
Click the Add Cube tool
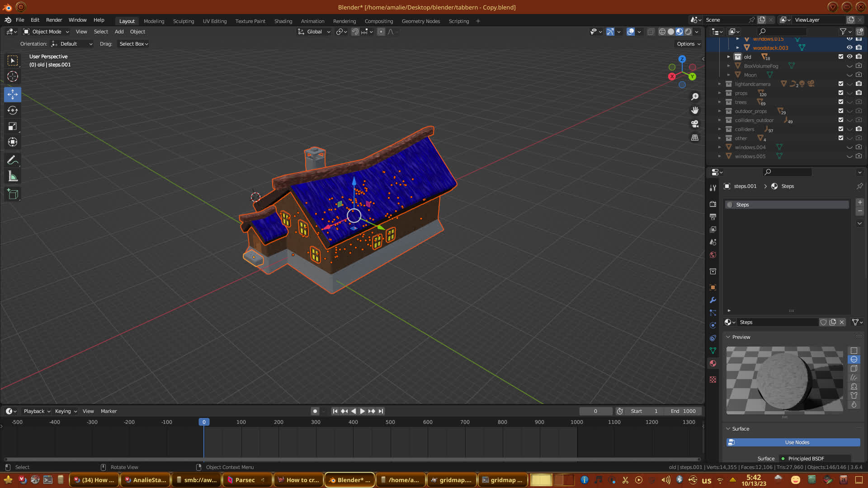tap(13, 194)
